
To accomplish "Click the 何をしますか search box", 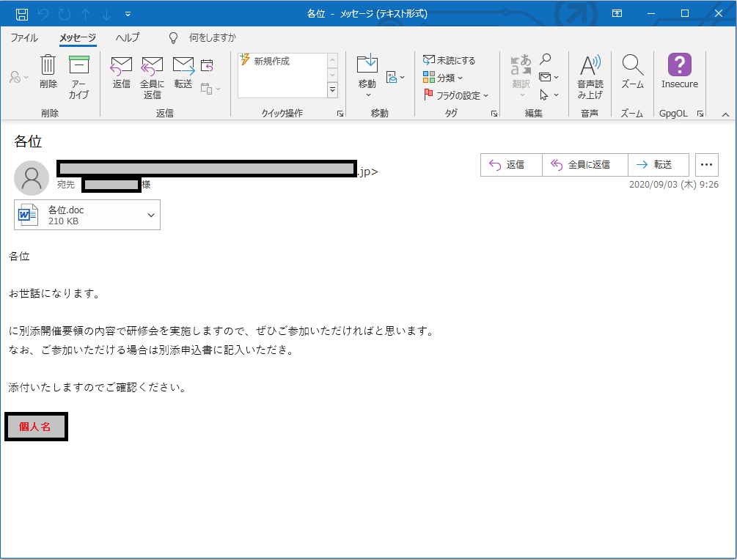I will (x=213, y=37).
